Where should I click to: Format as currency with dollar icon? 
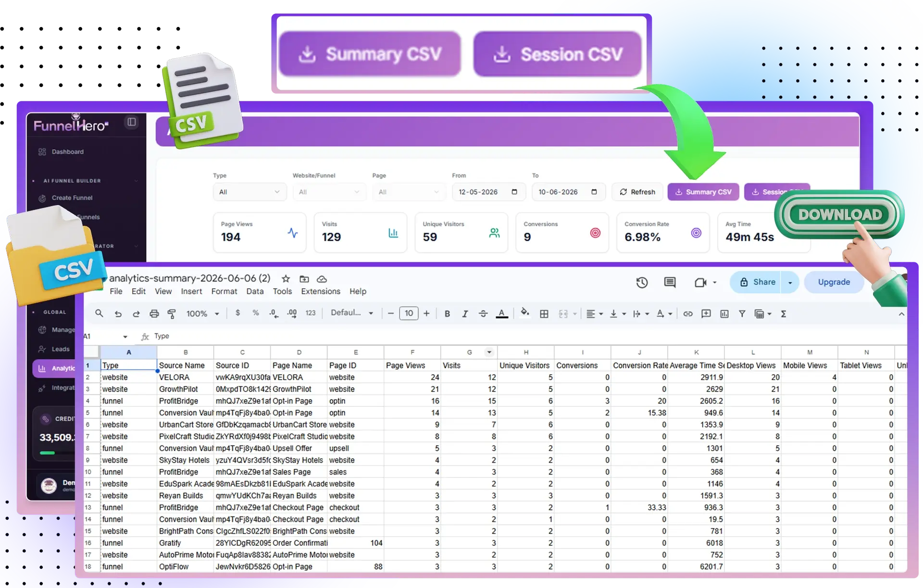237,313
